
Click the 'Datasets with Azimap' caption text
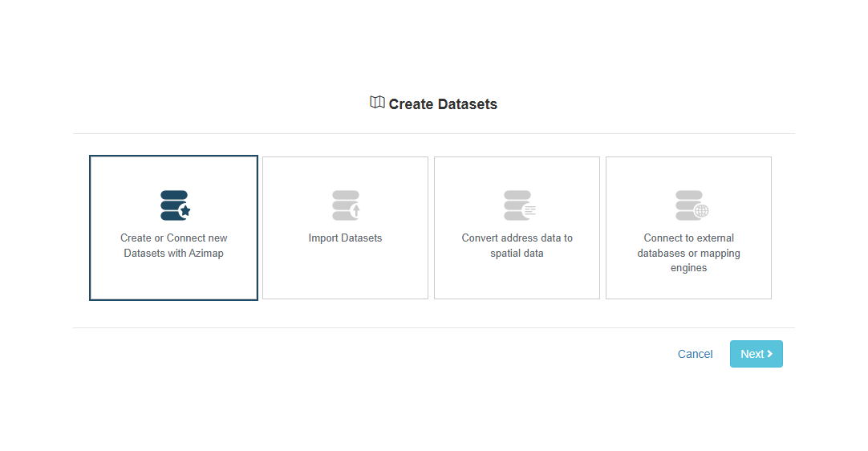tap(174, 254)
